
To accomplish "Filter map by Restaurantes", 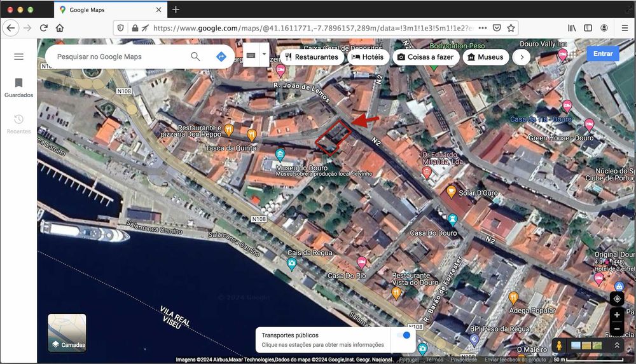I will tap(312, 57).
